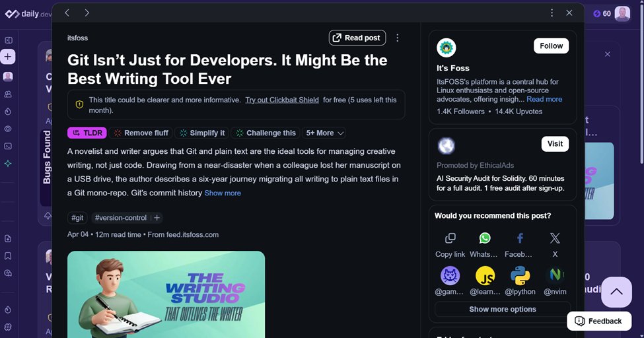Open the squads people icon in sidebar
The width and height of the screenshot is (644, 338).
(x=8, y=94)
